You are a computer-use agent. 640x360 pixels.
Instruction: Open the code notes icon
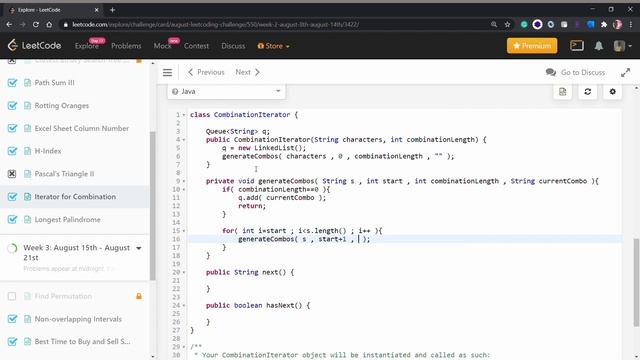coord(562,92)
